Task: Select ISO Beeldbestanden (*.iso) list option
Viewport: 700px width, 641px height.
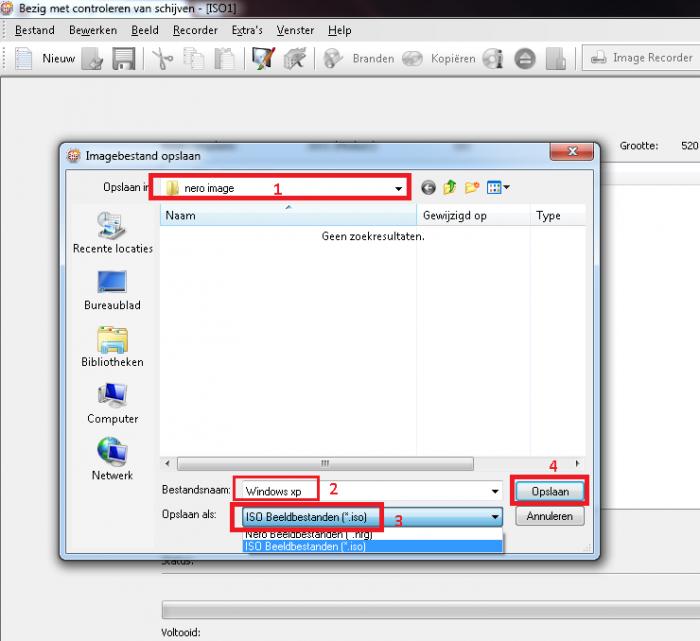Action: coord(372,546)
